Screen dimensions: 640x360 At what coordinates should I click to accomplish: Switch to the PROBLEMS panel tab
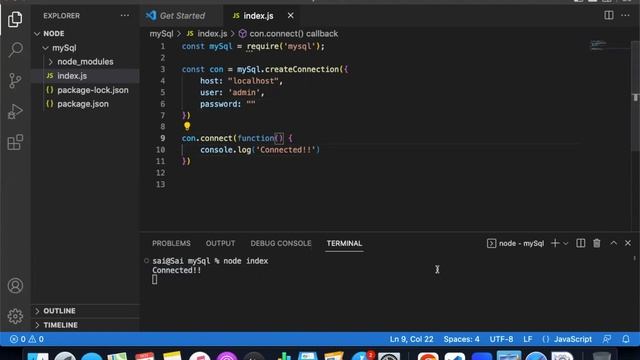click(x=171, y=243)
